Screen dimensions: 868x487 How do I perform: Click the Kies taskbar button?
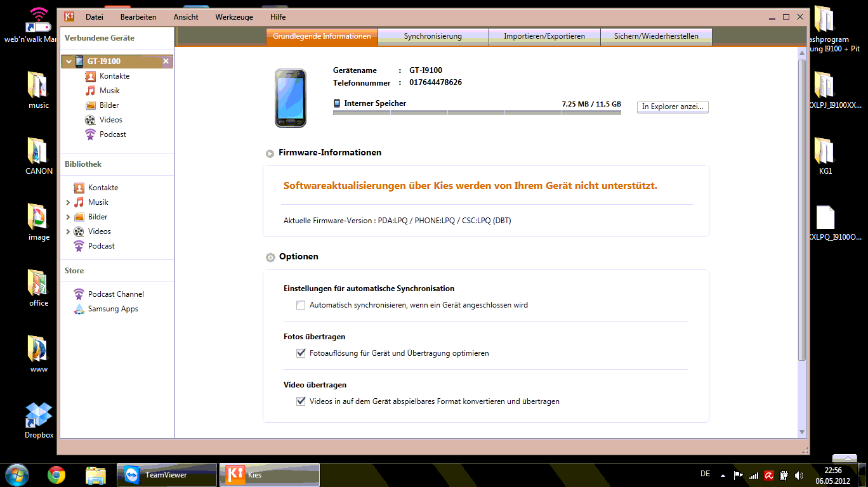tap(270, 474)
